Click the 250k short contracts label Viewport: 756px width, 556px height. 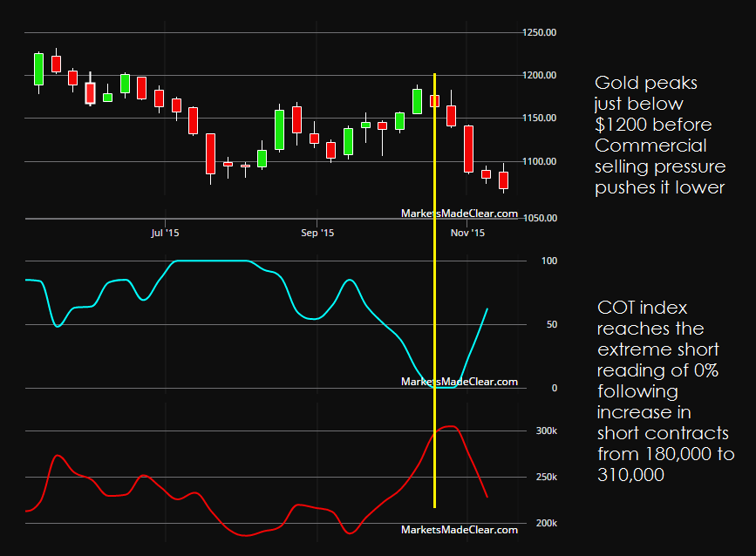tap(546, 477)
